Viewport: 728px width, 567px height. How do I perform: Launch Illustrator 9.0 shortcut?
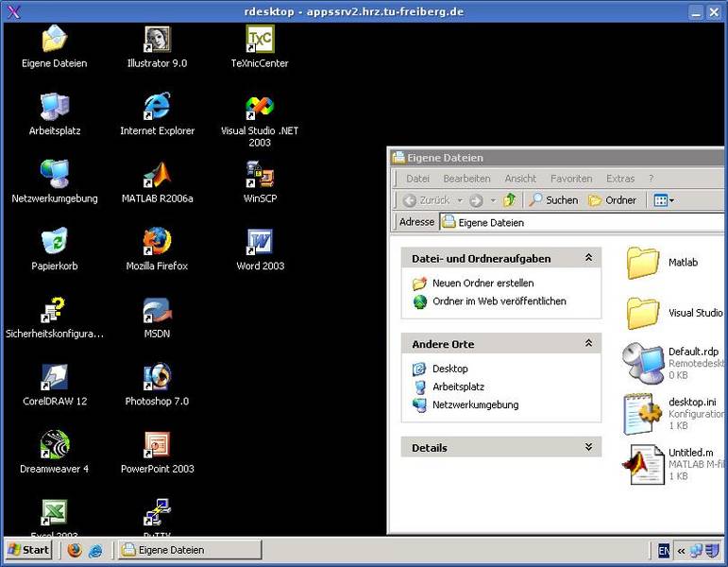(x=157, y=46)
